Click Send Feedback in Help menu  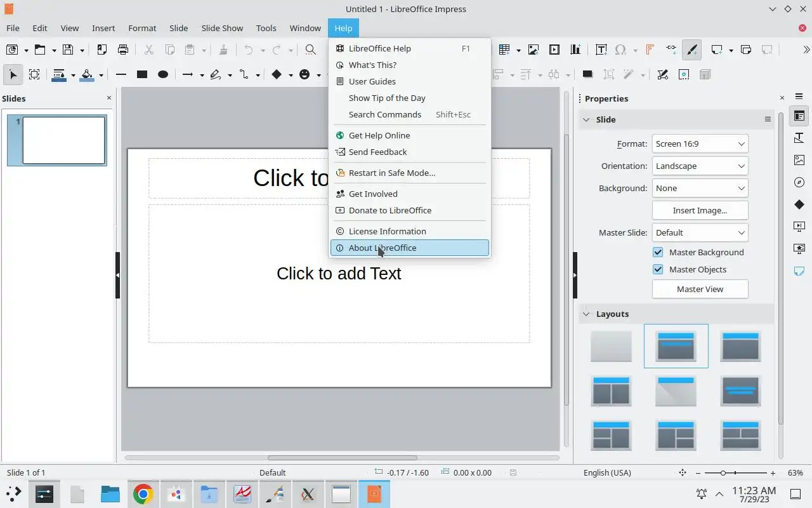point(410,152)
